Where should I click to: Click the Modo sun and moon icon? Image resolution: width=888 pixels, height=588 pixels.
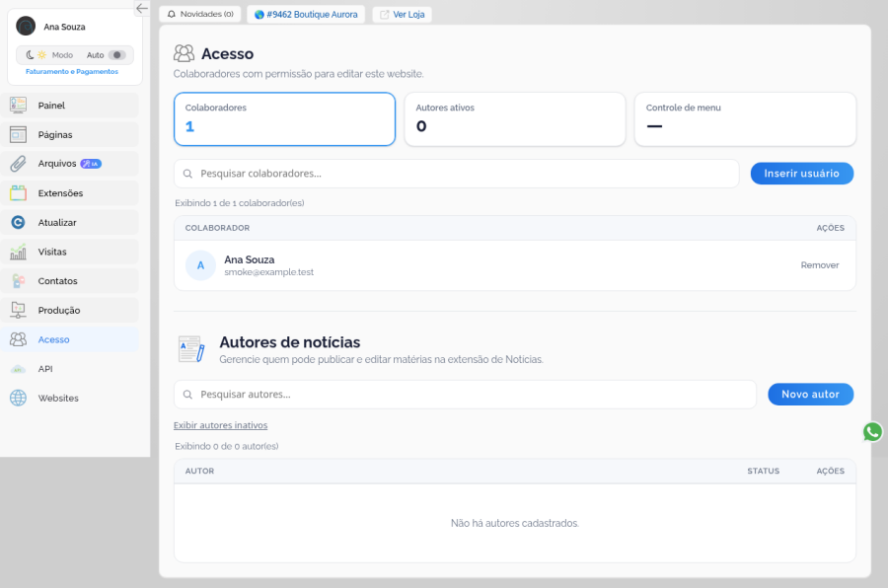click(x=36, y=55)
